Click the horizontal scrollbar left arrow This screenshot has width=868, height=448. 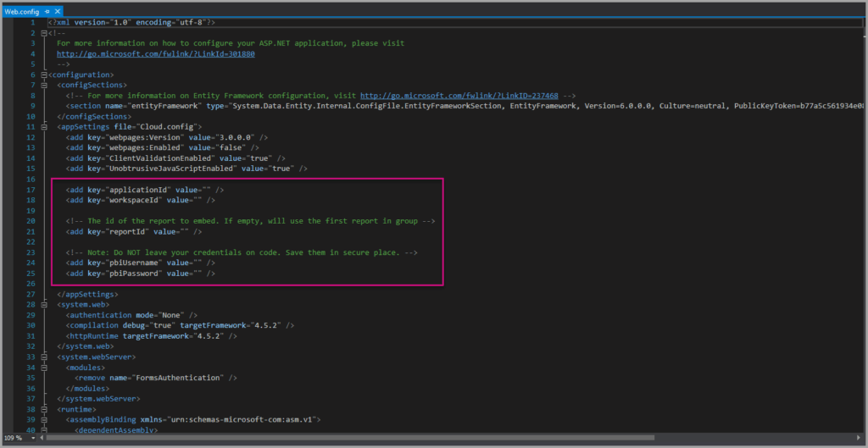pyautogui.click(x=42, y=438)
